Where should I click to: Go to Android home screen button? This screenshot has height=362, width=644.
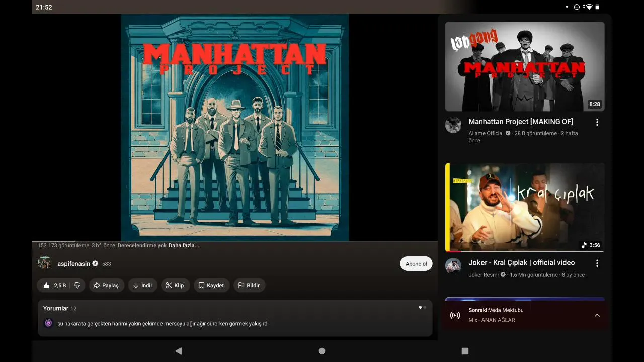pos(322,351)
